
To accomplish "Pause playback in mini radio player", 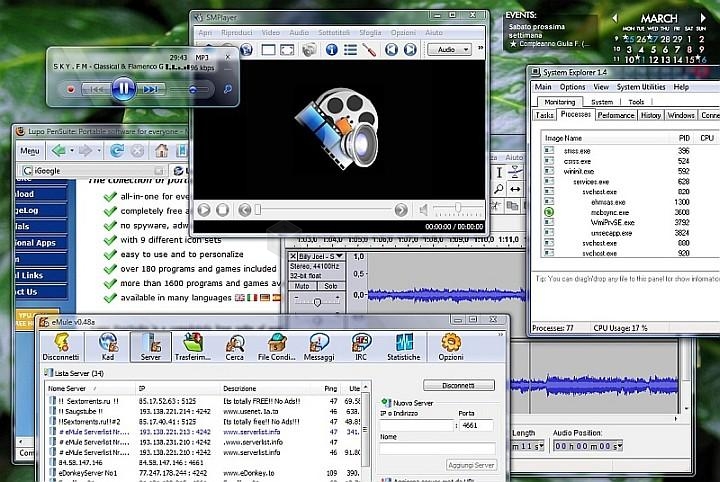I will click(x=124, y=88).
